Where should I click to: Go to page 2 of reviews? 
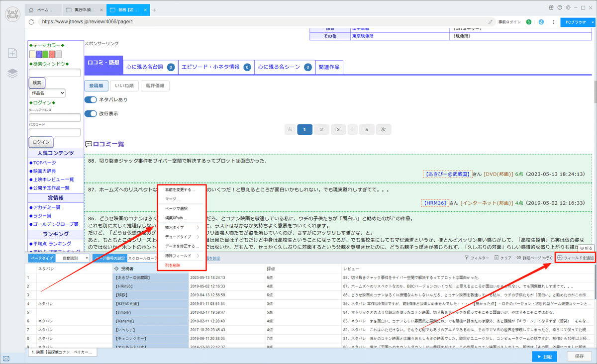click(321, 129)
